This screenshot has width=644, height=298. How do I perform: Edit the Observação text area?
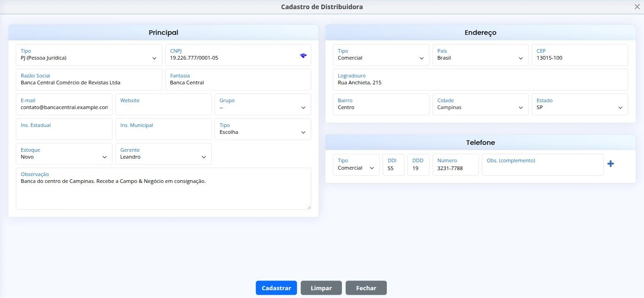[164, 189]
